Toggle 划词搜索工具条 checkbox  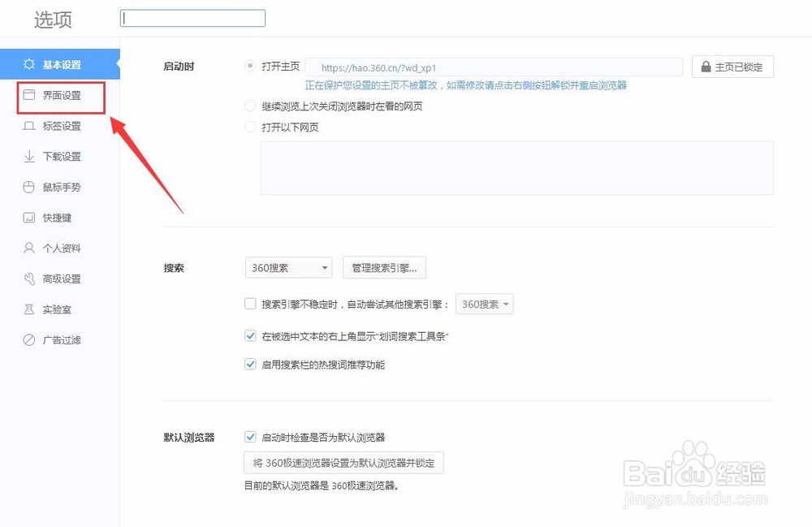point(250,336)
